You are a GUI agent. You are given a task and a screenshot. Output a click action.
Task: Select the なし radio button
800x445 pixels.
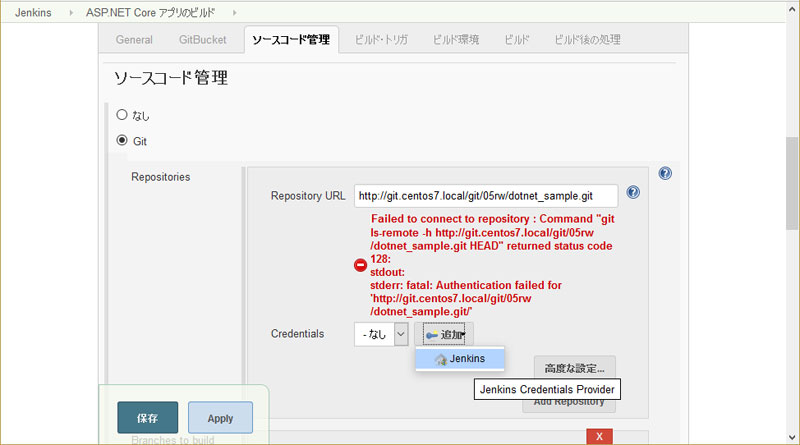(x=121, y=114)
